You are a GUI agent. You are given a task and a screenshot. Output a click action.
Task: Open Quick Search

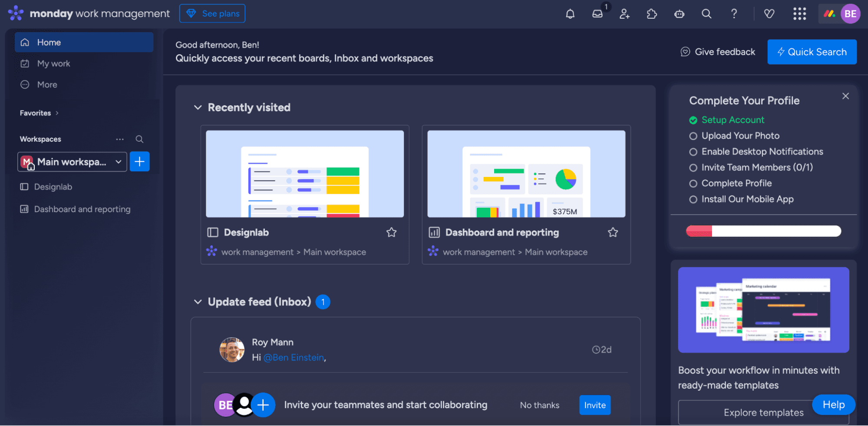(812, 52)
